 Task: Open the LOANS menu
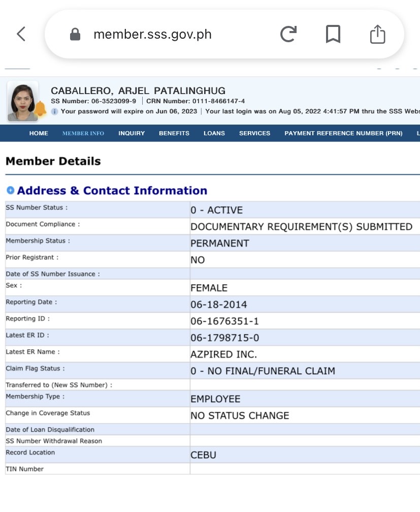point(214,133)
